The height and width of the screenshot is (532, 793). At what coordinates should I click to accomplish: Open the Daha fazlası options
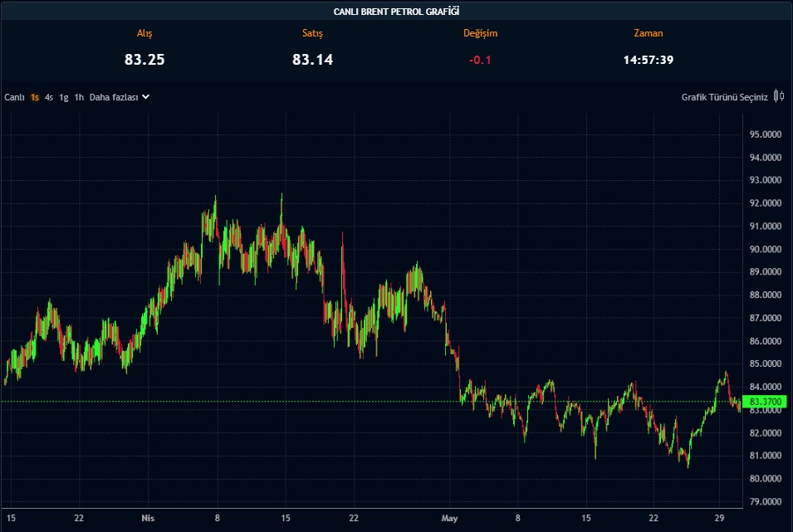(114, 97)
